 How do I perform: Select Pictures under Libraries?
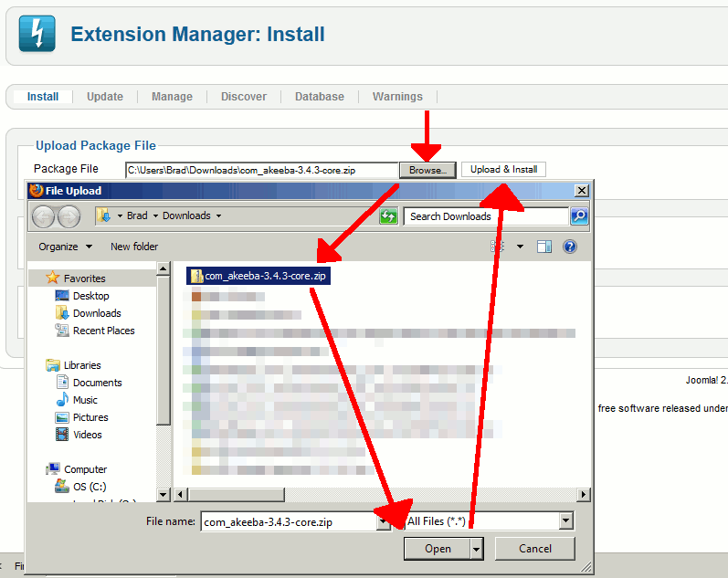coord(90,417)
